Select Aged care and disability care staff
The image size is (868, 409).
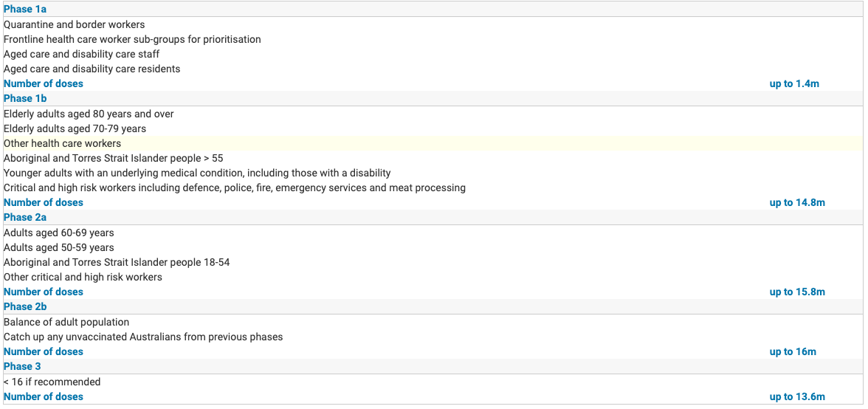tap(81, 54)
